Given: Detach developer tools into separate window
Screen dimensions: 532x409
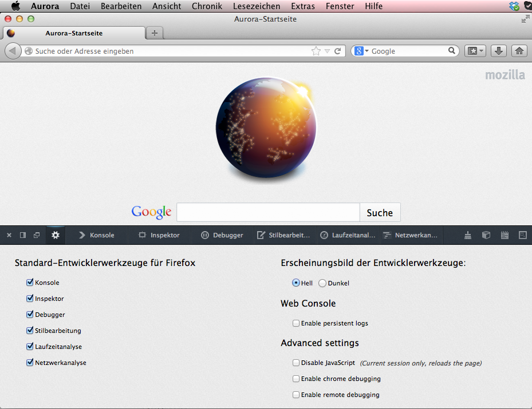Looking at the screenshot, I should tap(37, 235).
